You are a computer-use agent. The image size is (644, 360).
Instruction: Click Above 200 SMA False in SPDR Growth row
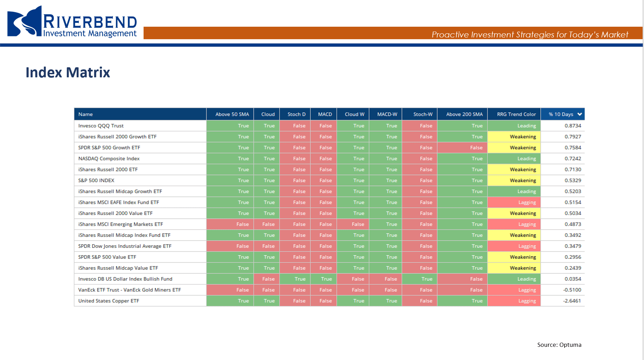pyautogui.click(x=463, y=147)
